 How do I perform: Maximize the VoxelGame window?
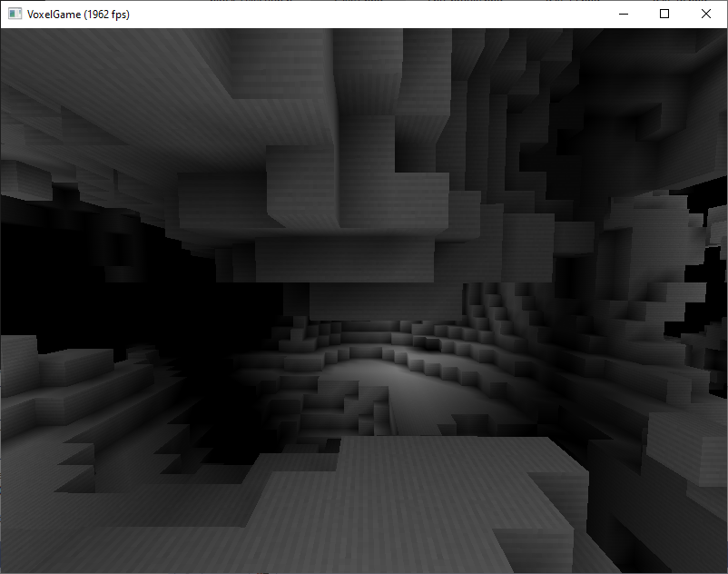click(664, 14)
